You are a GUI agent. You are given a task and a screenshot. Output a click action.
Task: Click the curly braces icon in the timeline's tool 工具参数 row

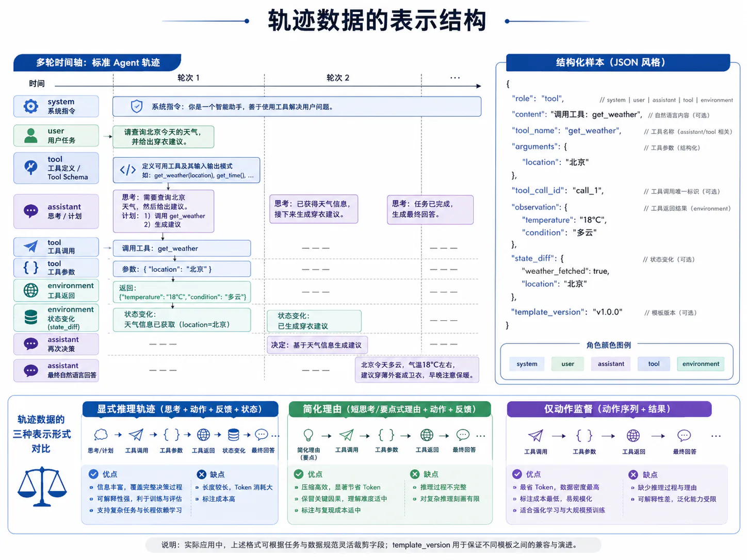pyautogui.click(x=31, y=267)
